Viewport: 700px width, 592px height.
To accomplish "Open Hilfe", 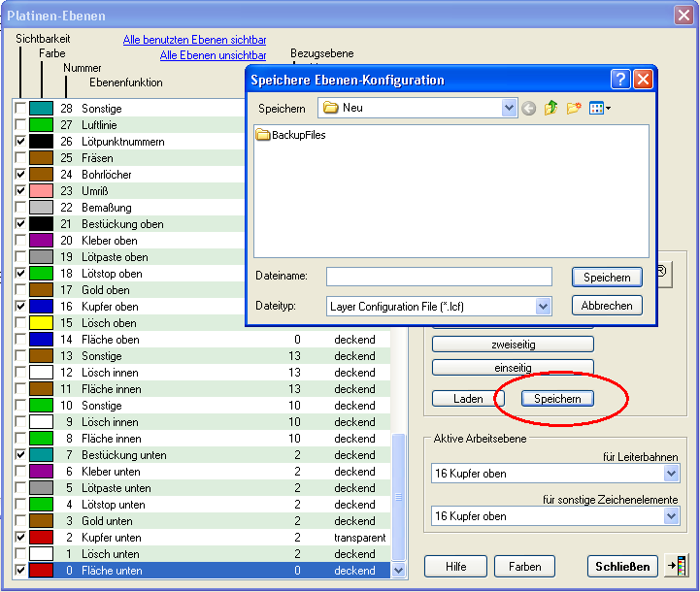I will (455, 566).
